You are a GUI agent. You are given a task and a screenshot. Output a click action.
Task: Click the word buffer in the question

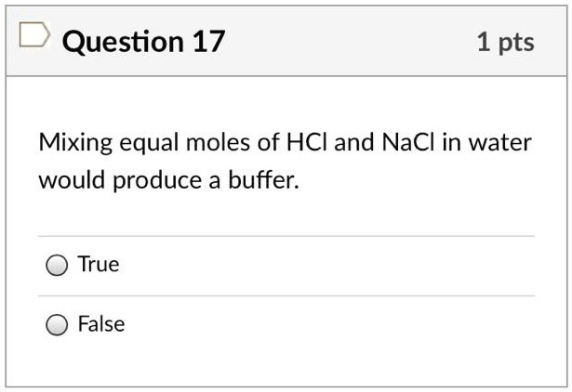point(263,179)
